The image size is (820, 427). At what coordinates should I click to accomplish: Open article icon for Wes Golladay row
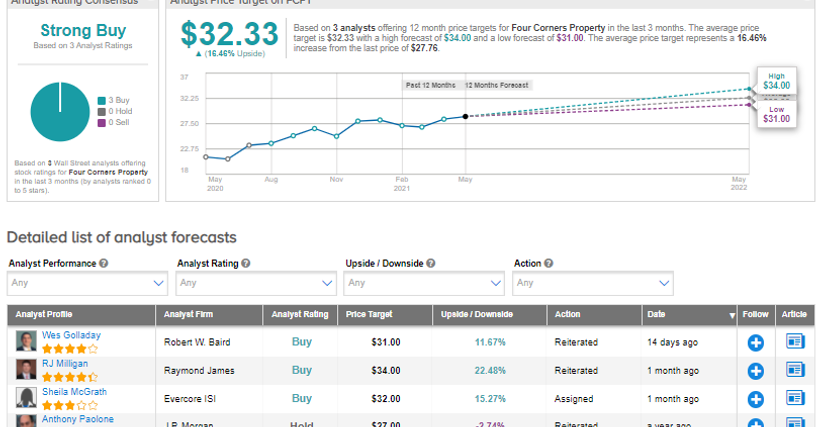[795, 341]
